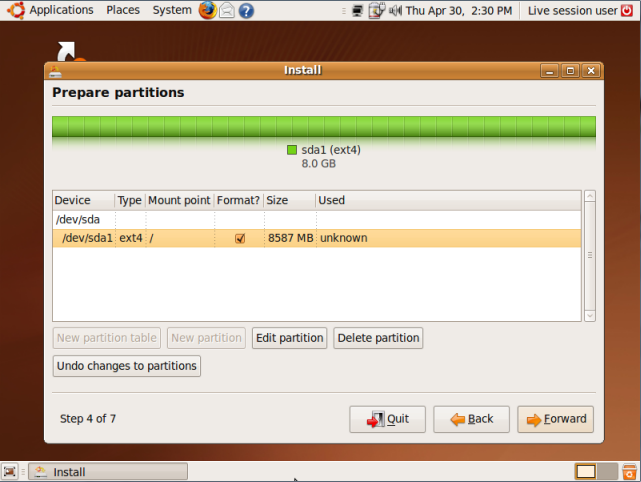Click the New partition table button
This screenshot has height=482, width=641.
(x=107, y=338)
